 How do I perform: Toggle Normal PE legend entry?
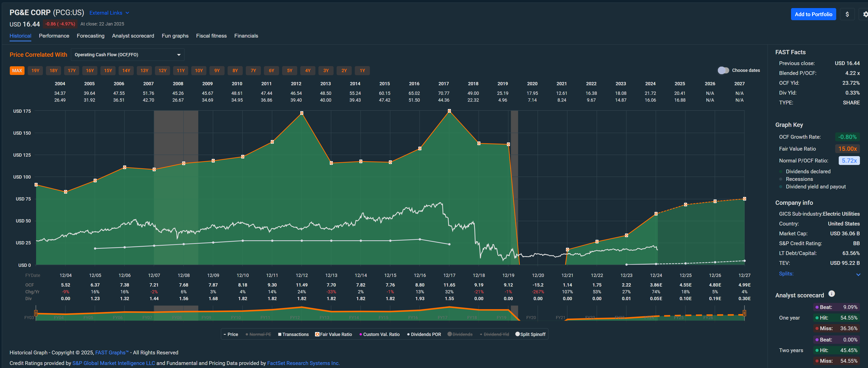pos(258,334)
